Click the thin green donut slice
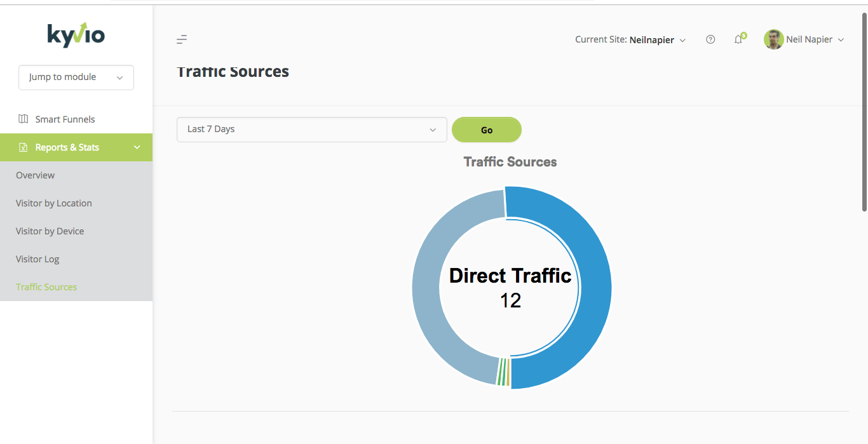The width and height of the screenshot is (868, 444). click(x=501, y=372)
